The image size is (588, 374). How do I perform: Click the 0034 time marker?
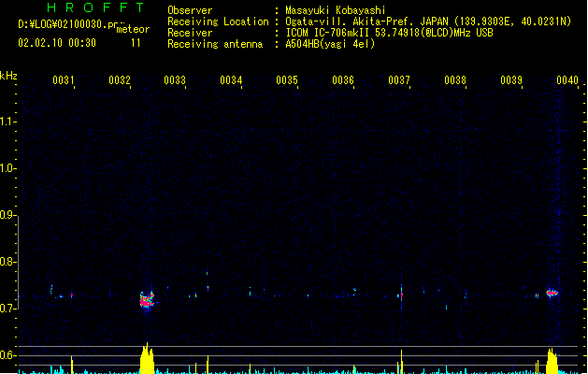click(x=231, y=80)
